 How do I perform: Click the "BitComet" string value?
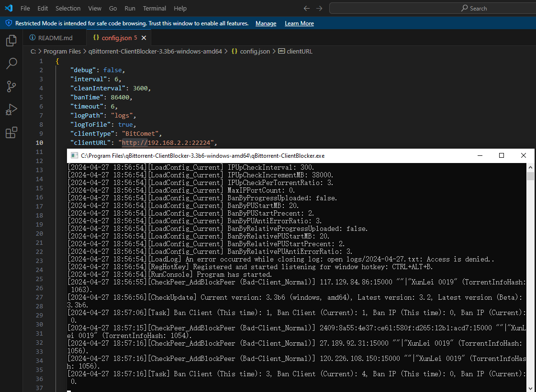point(140,133)
